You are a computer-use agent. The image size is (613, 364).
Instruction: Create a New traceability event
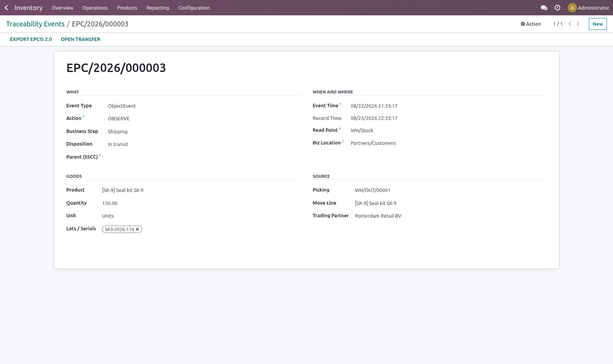(x=598, y=24)
